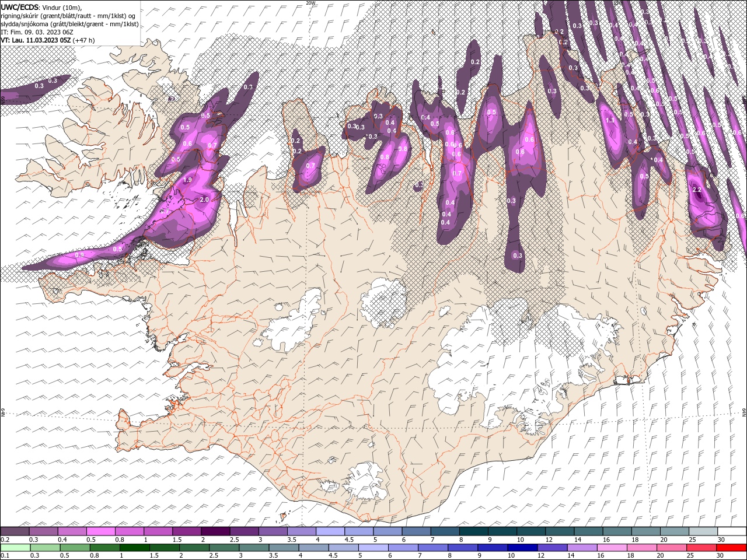
Task: Click the 'slydda/snjókoma' legend description line
Action: pos(70,24)
